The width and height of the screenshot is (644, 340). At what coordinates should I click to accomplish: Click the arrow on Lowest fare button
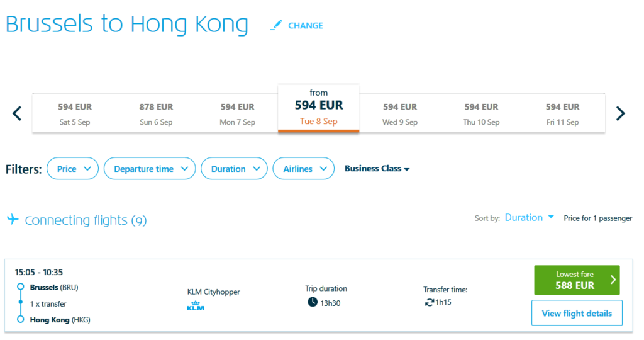[x=613, y=280]
